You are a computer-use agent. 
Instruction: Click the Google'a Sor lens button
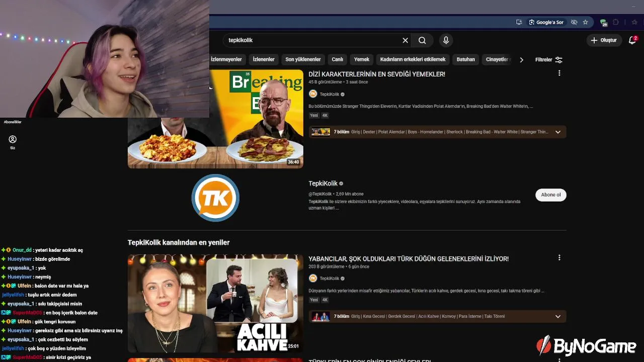[x=546, y=22]
